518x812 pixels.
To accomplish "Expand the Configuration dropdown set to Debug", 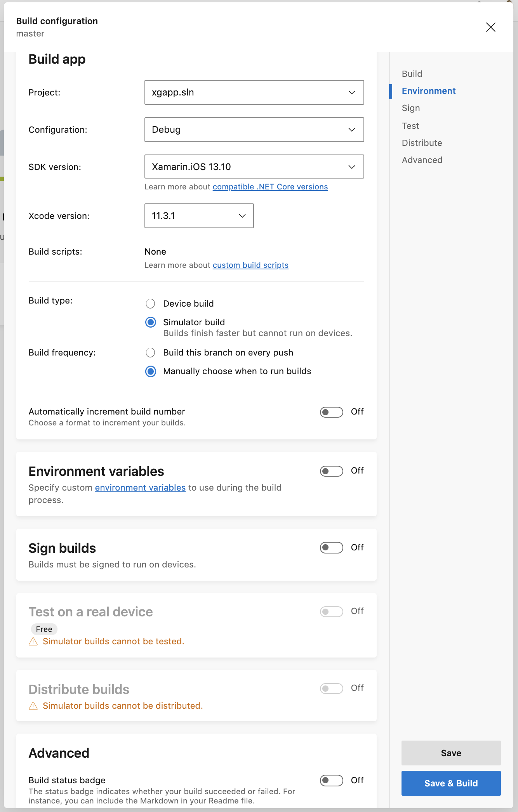I will (254, 130).
